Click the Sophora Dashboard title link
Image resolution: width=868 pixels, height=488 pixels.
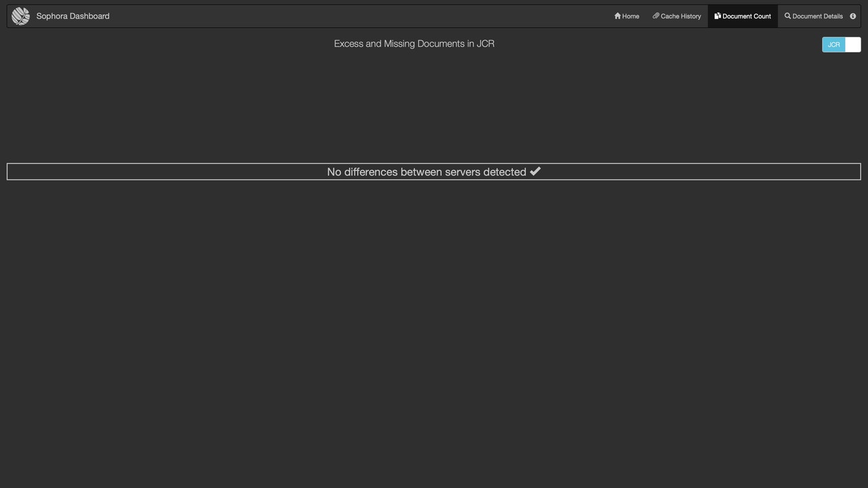pyautogui.click(x=73, y=16)
